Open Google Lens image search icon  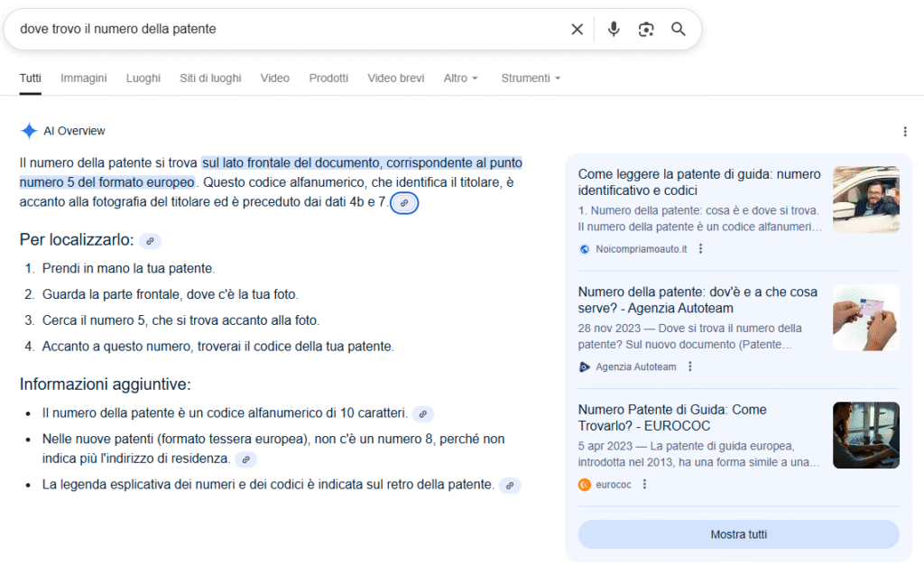(x=646, y=30)
